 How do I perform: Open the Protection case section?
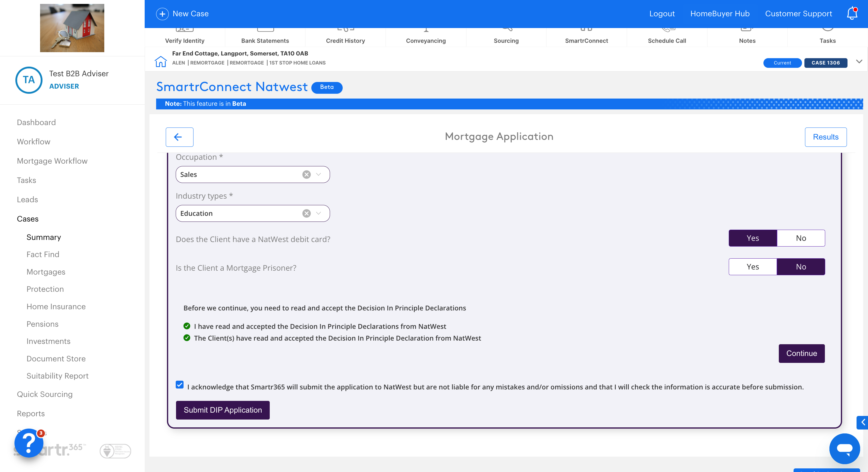(x=45, y=289)
